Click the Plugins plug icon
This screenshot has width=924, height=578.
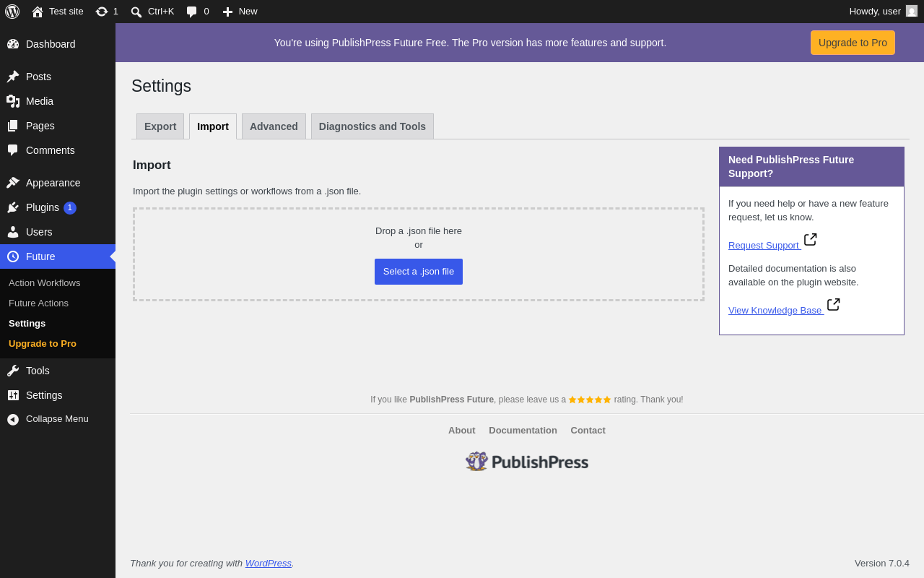click(13, 207)
